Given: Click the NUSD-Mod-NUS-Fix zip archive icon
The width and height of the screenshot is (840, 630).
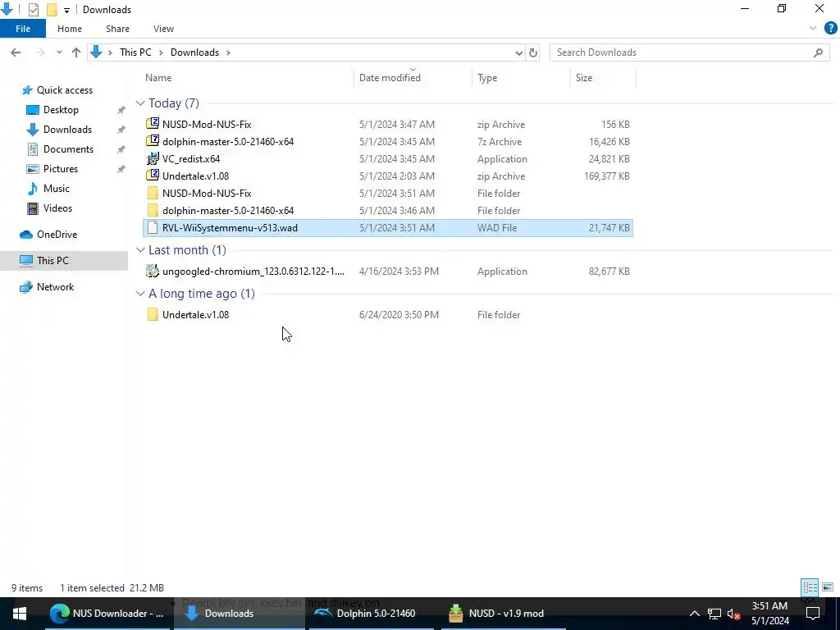Looking at the screenshot, I should (x=153, y=124).
